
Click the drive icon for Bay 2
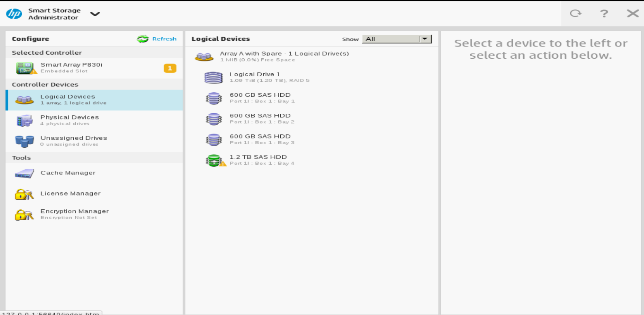coord(214,119)
